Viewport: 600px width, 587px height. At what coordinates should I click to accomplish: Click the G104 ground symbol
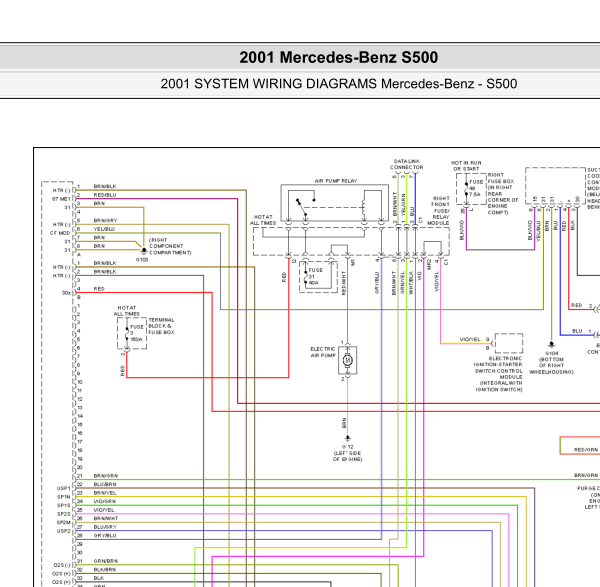pos(551,344)
